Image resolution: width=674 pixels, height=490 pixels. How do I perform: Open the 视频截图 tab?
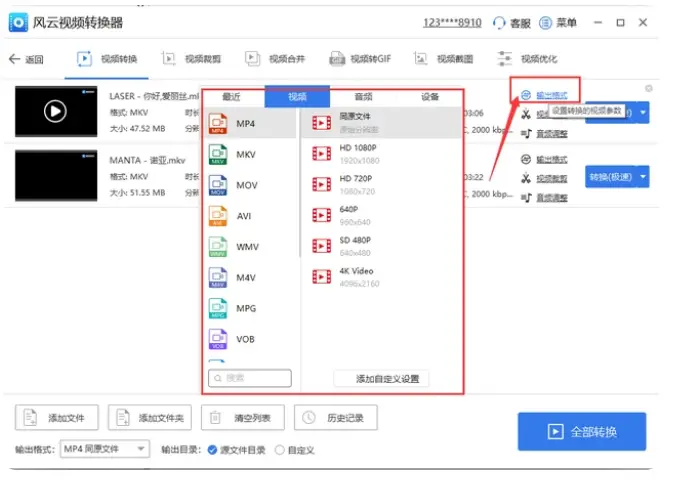point(443,59)
